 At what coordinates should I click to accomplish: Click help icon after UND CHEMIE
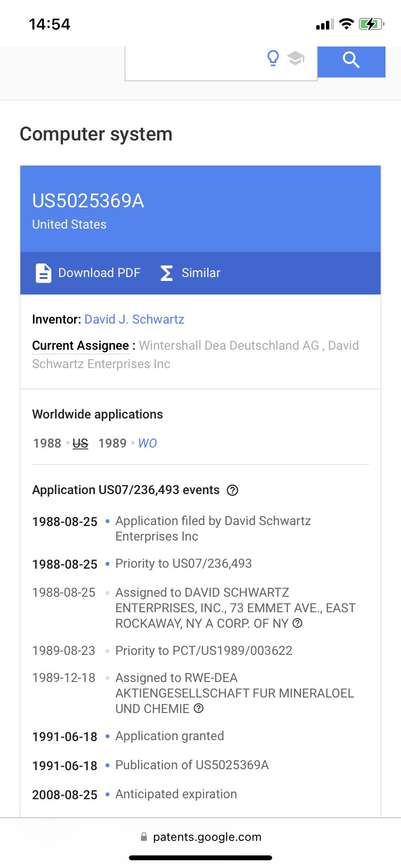tap(199, 709)
